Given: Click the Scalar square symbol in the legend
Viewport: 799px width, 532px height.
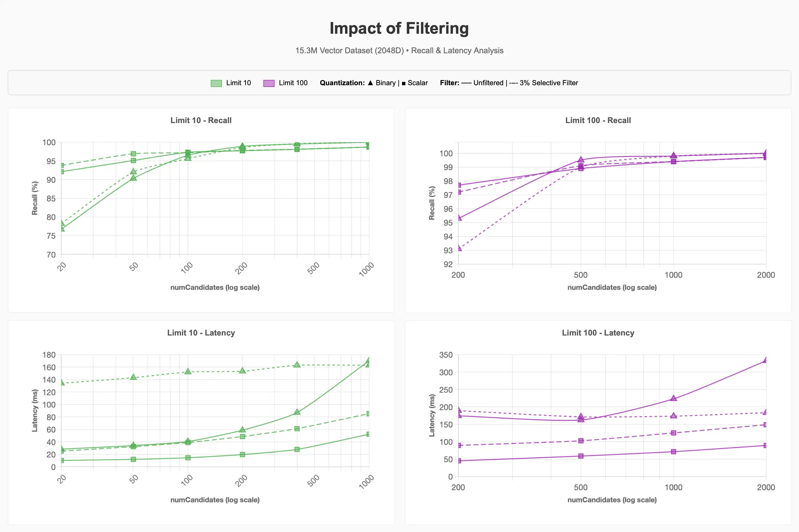Looking at the screenshot, I should pos(403,83).
